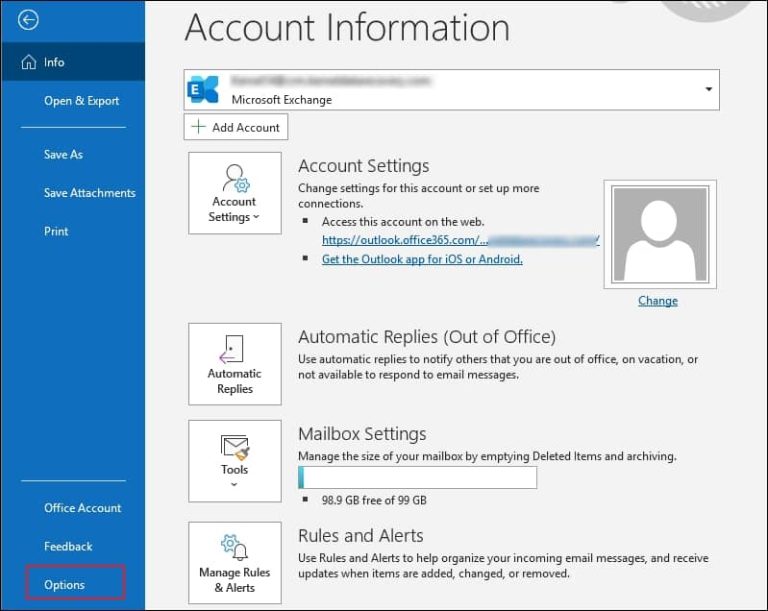Select the Info menu item
The width and height of the screenshot is (768, 611).
[73, 62]
